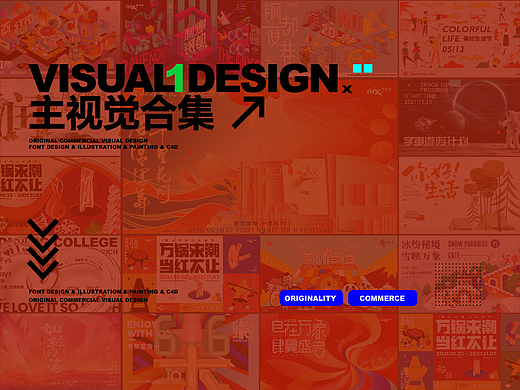
Task: Open the COLORFUL LIFE 05/12 poster thumbnail
Action: 459,39
